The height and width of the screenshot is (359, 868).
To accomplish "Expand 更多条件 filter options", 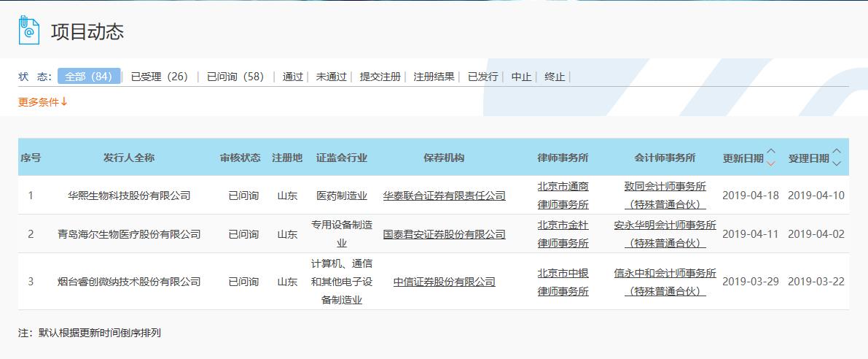I will coord(43,102).
